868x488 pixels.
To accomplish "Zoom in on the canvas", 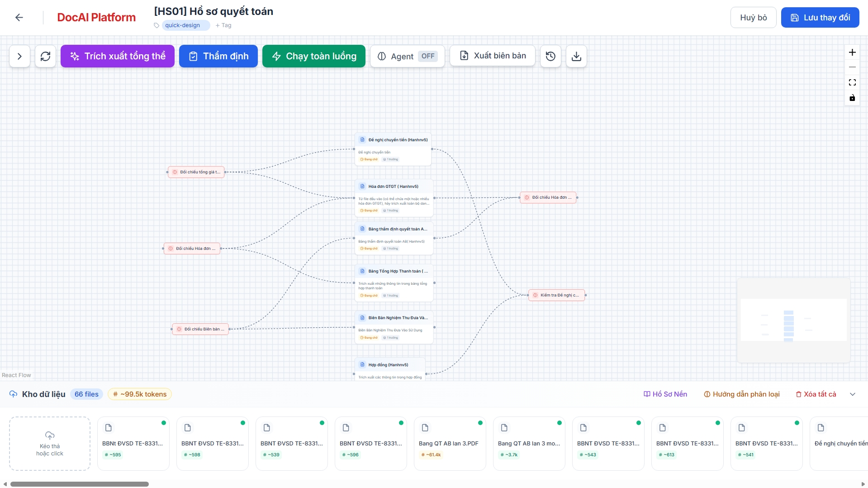I will pos(852,53).
